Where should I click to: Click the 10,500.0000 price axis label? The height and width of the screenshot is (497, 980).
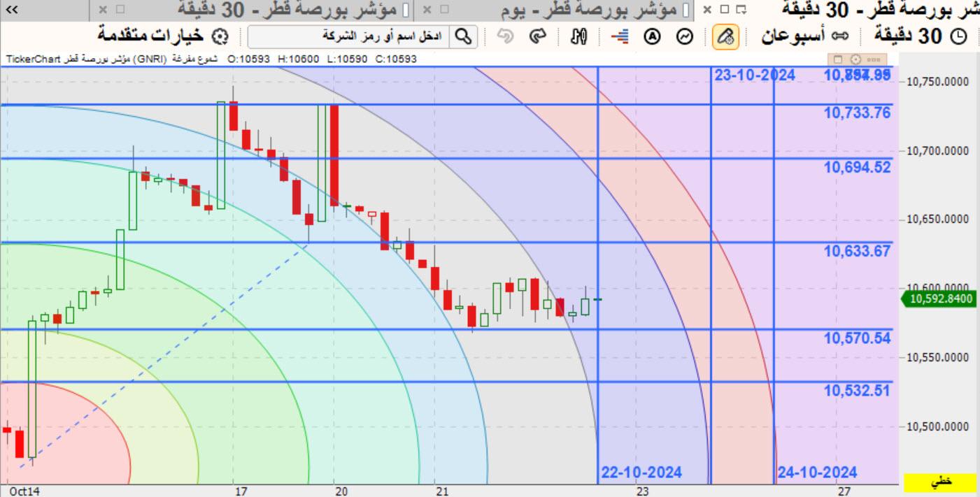click(937, 426)
